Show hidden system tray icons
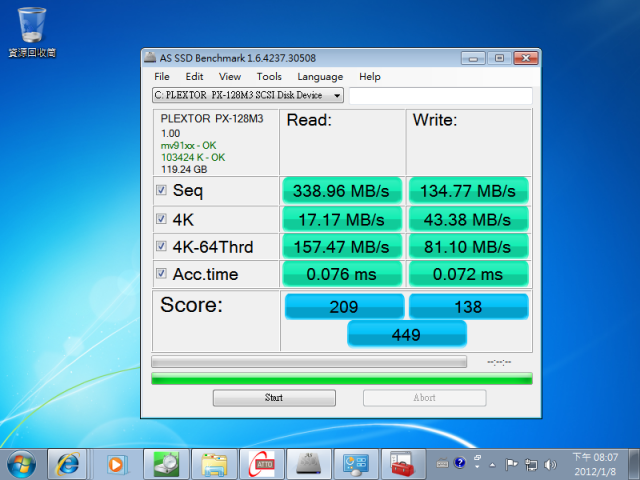640x480 pixels. click(x=493, y=464)
